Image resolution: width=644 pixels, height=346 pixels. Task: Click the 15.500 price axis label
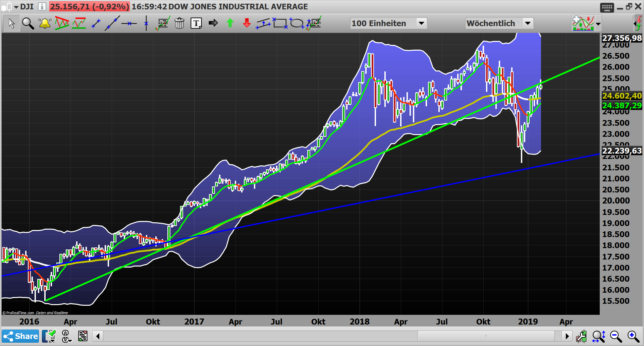point(616,301)
